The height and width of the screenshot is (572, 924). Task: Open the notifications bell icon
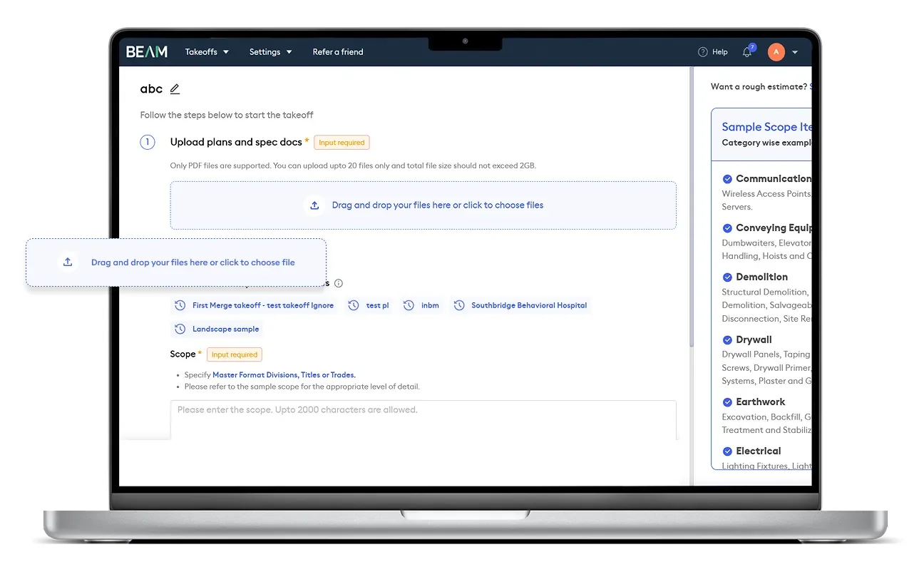point(747,52)
